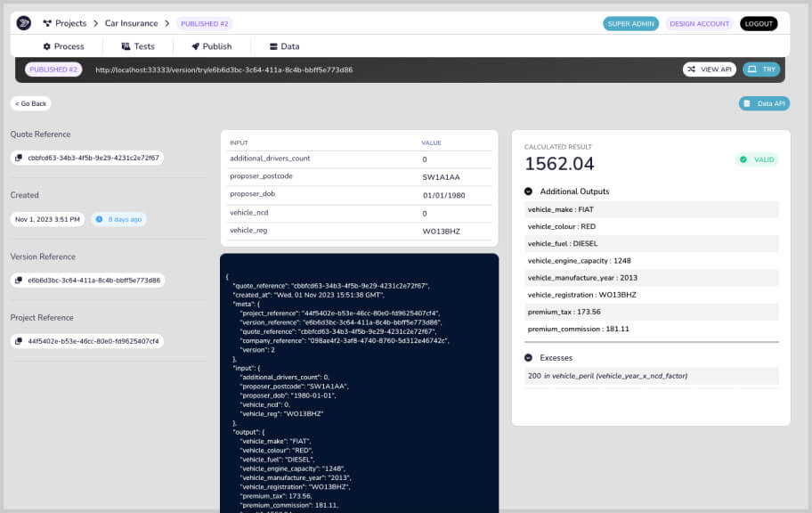Switch to the Process tab
Screen dimensions: 812x513
pyautogui.click(x=64, y=46)
